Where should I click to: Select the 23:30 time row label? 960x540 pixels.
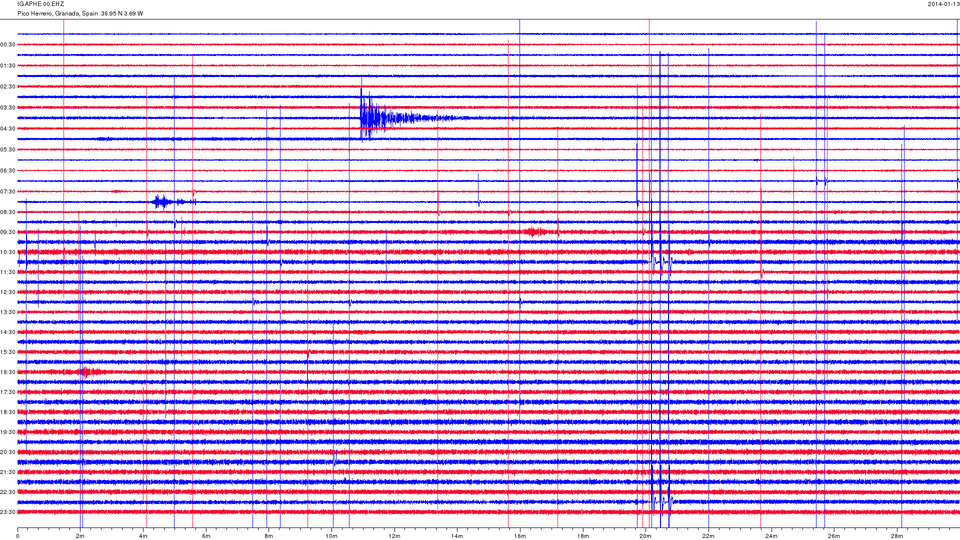click(8, 512)
